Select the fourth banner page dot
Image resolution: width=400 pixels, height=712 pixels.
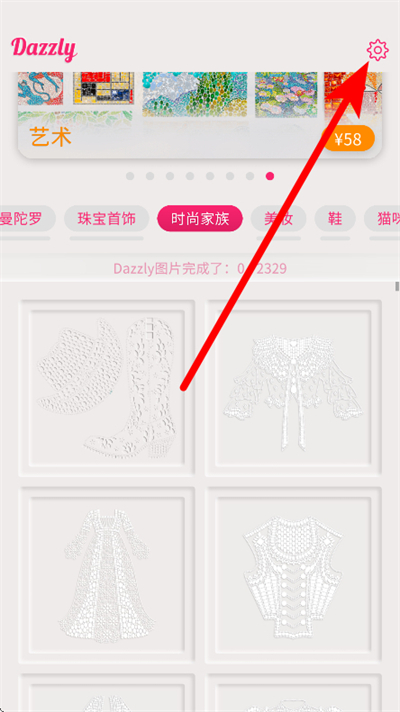[x=190, y=176]
